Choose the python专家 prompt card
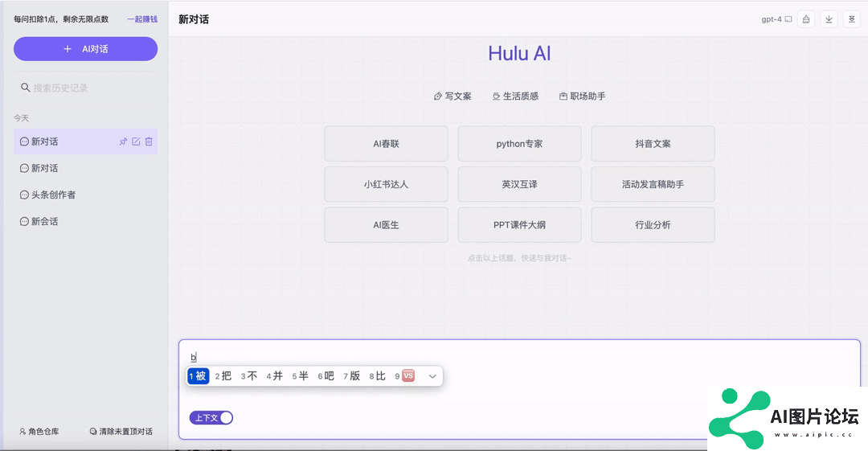The width and height of the screenshot is (868, 451). coord(519,143)
